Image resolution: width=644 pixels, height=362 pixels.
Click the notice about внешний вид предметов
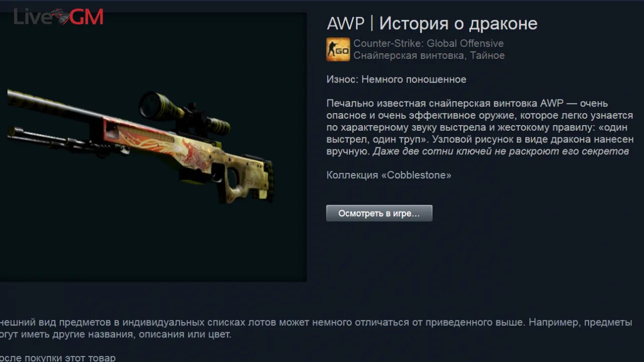point(316,328)
